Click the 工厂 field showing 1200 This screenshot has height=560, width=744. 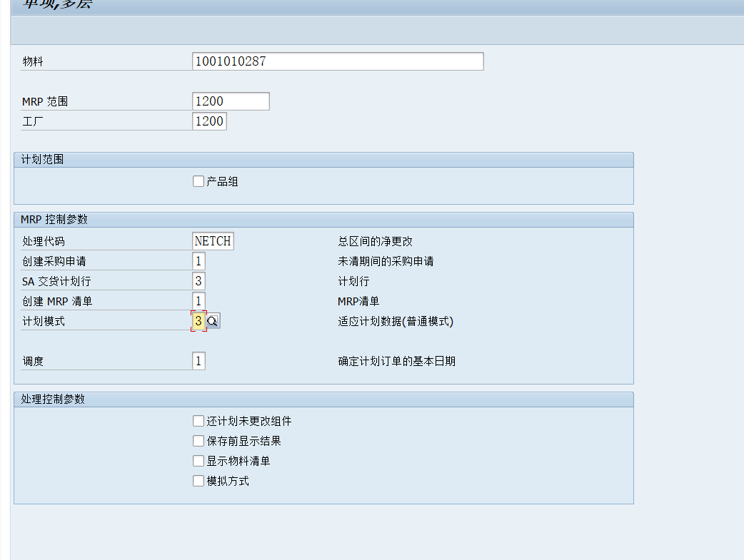pyautogui.click(x=209, y=121)
